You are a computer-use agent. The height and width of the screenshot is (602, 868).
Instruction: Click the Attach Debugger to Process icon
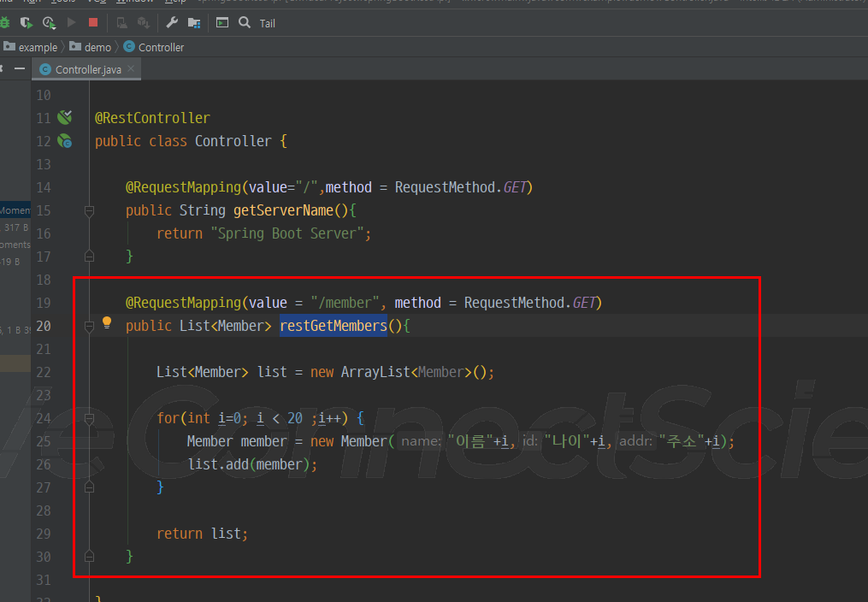(x=121, y=23)
